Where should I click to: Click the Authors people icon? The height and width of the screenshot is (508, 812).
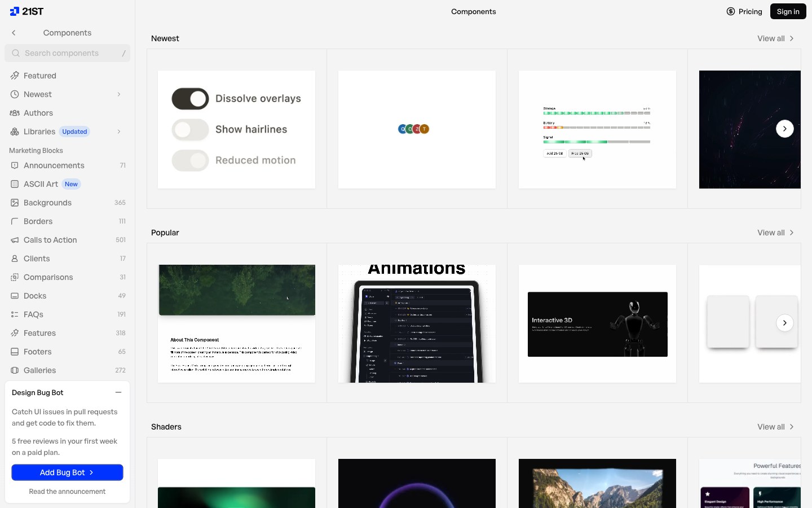point(15,113)
